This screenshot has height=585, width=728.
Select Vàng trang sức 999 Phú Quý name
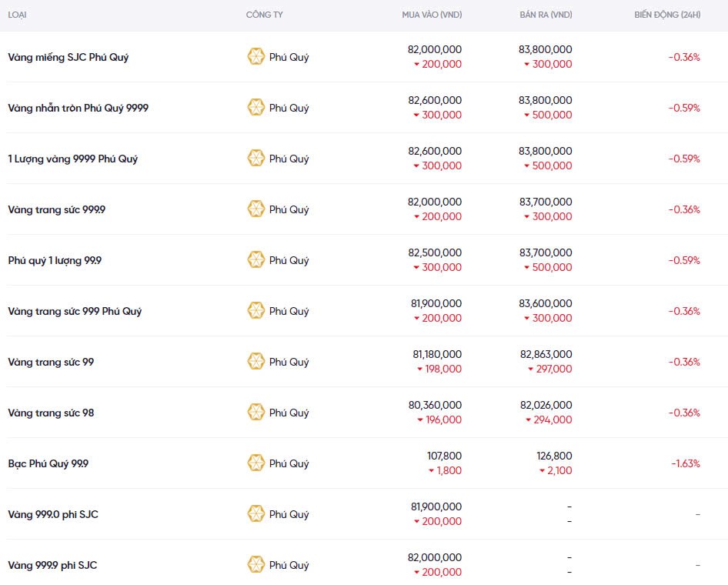[x=75, y=311]
